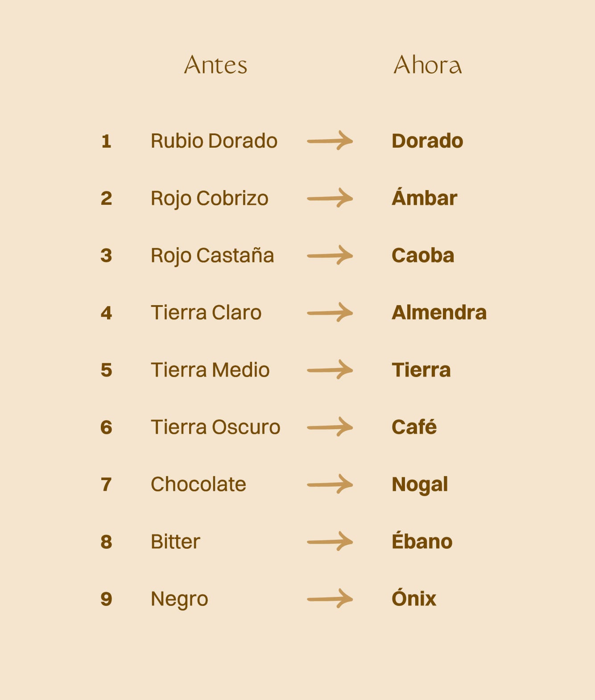Click the bold Caoba name

pos(423,256)
